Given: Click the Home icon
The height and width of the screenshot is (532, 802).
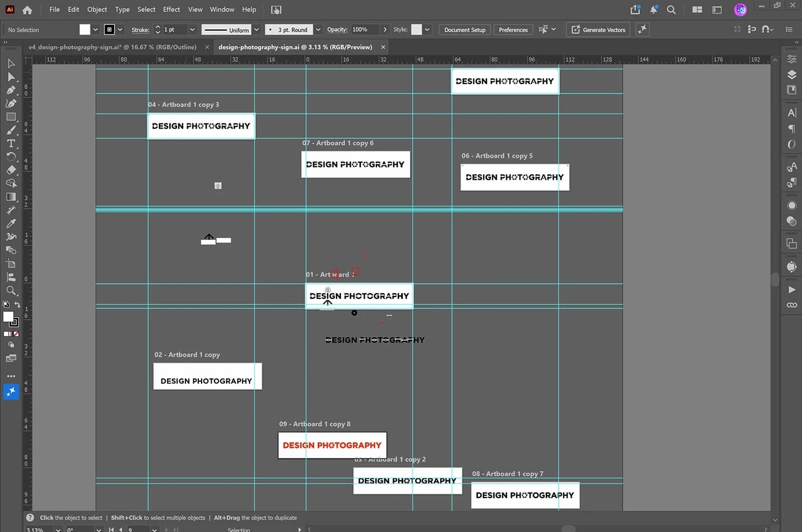Looking at the screenshot, I should click(x=27, y=10).
